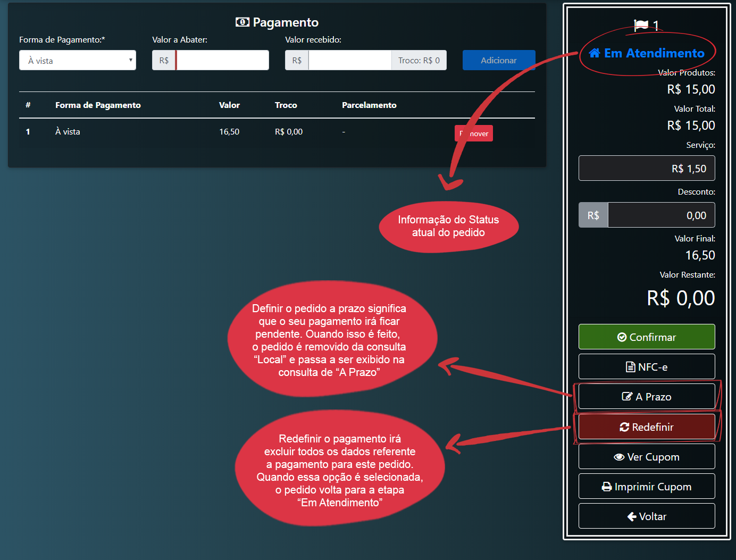Click the eye icon on Ver Cupom
Image resolution: width=736 pixels, height=560 pixels.
tap(619, 457)
